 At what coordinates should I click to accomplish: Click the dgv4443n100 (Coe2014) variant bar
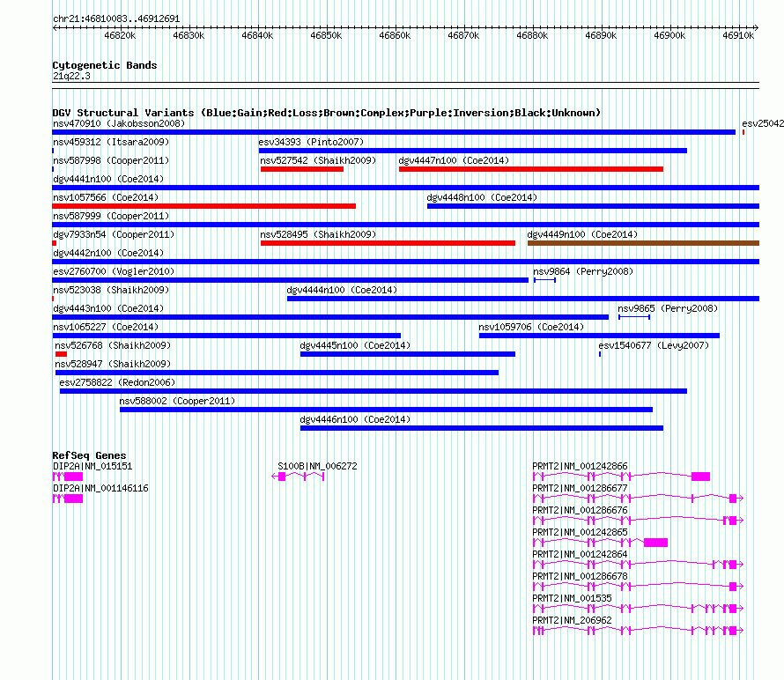[330, 317]
